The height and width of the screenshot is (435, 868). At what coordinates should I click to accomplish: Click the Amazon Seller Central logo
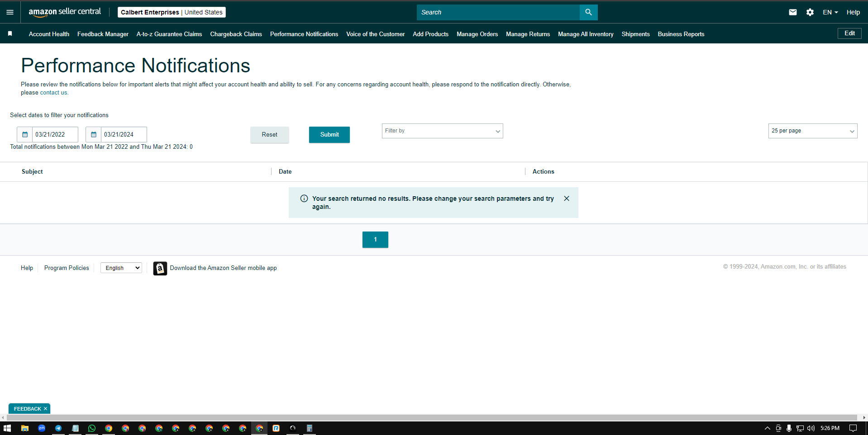pyautogui.click(x=65, y=12)
